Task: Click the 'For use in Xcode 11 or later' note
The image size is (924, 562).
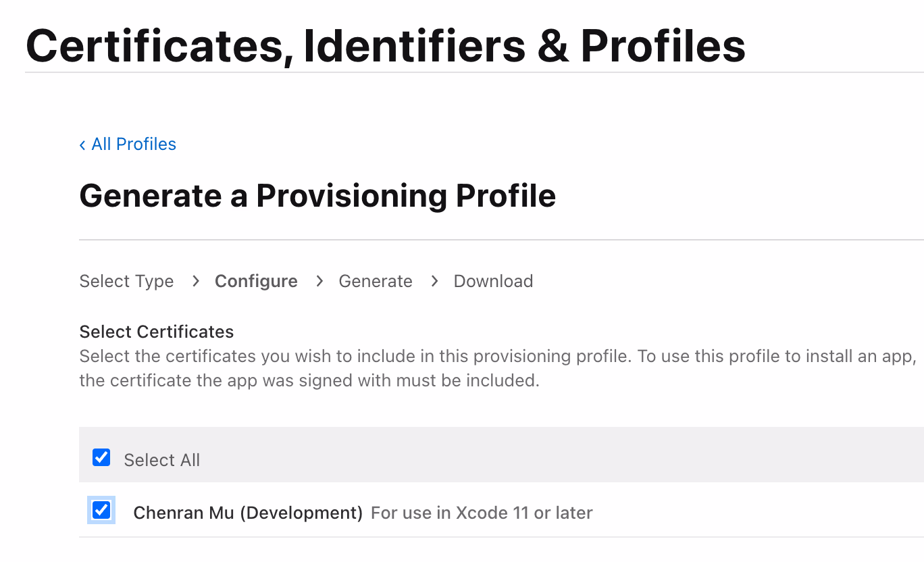Action: (482, 513)
